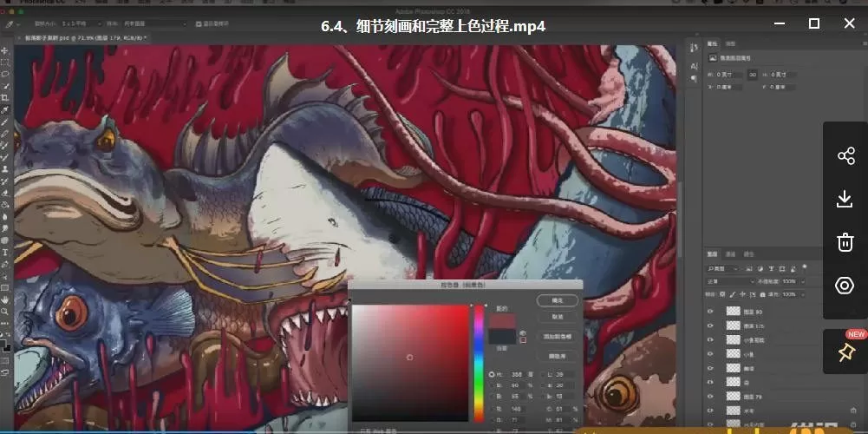868x434 pixels.
Task: Select the Eraser tool
Action: (5, 193)
